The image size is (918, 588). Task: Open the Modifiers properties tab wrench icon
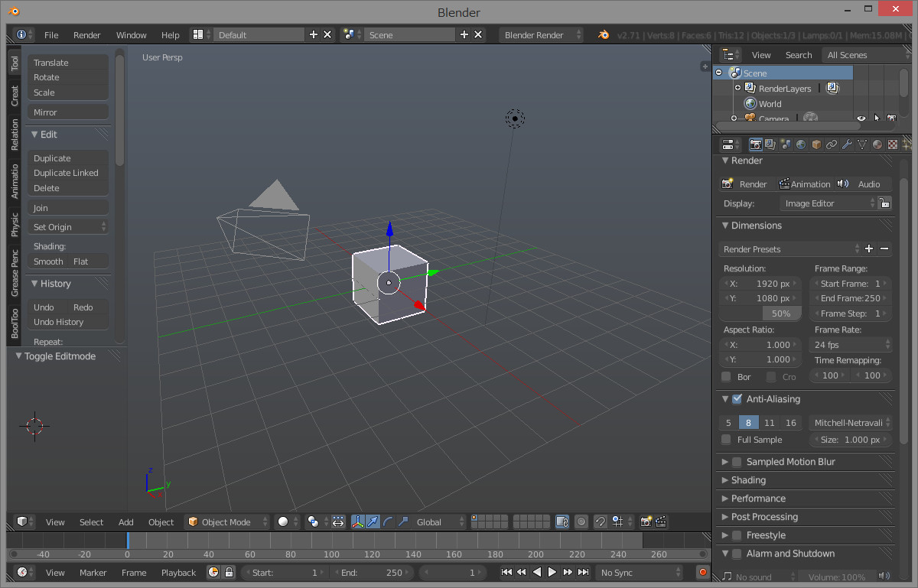coord(847,144)
